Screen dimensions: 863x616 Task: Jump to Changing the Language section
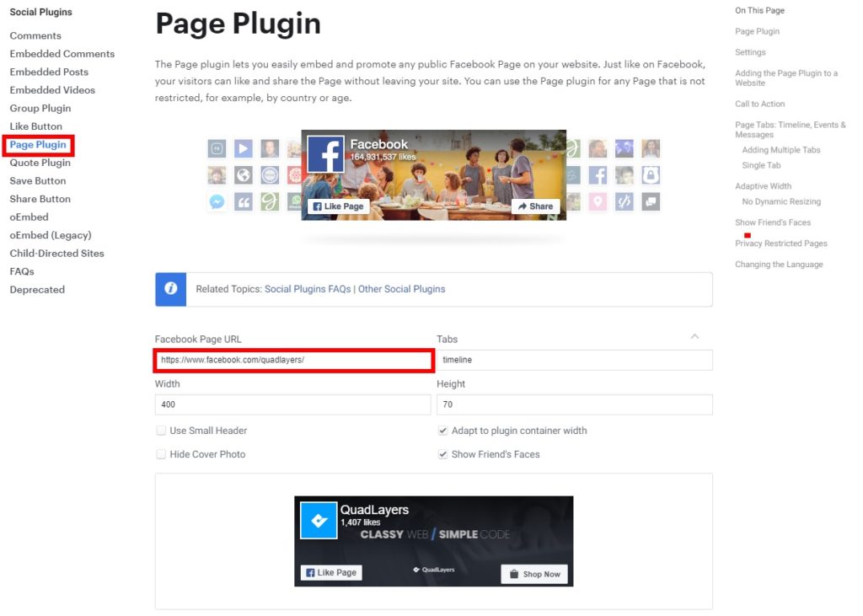coord(779,265)
